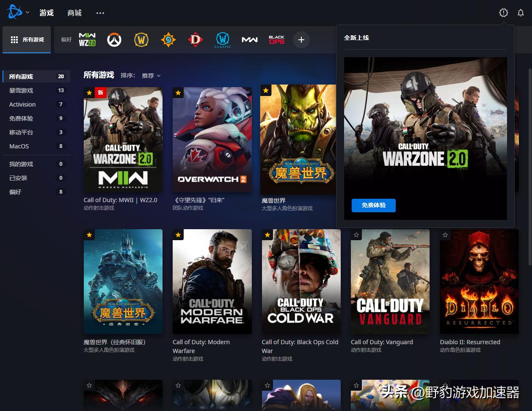Click the new releases alert icon
This screenshot has width=532, height=411.
[x=503, y=13]
